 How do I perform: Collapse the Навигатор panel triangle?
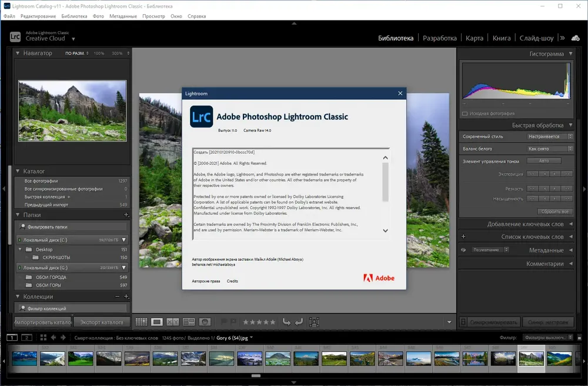(18, 53)
